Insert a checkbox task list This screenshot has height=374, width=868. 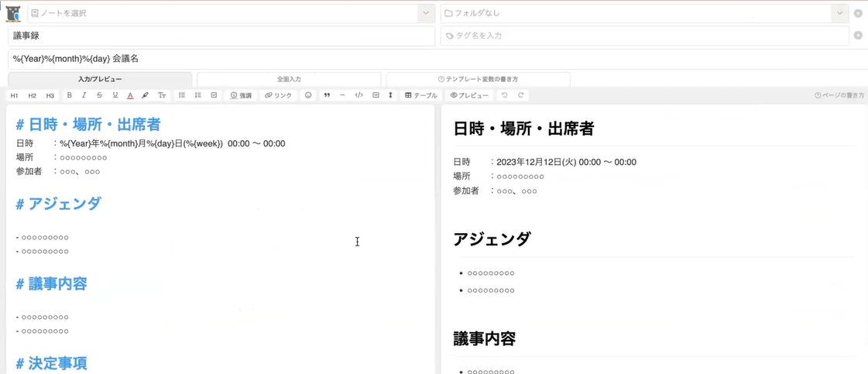click(x=214, y=95)
